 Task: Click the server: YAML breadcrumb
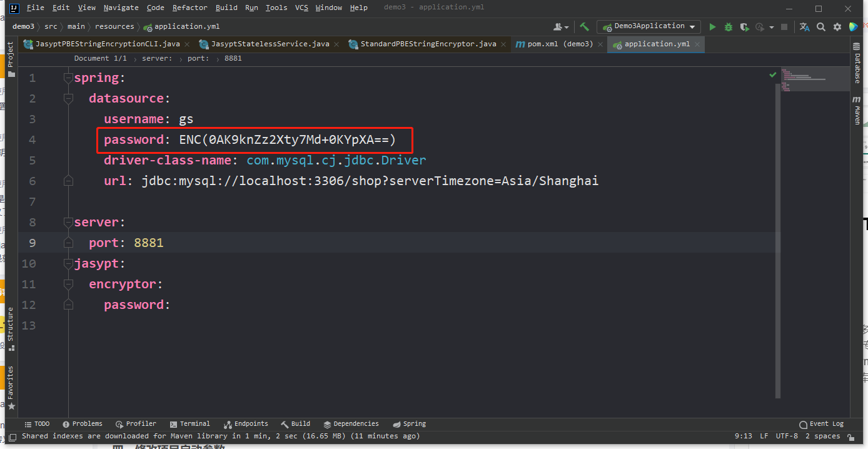[x=157, y=58]
